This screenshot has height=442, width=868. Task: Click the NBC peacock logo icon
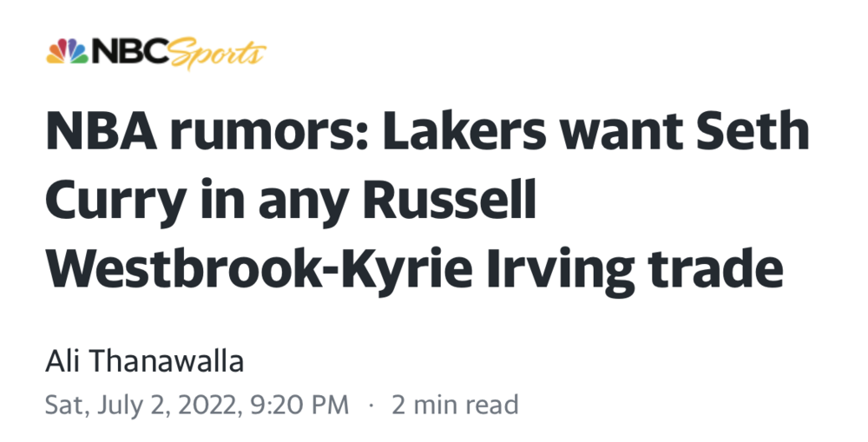click(67, 53)
